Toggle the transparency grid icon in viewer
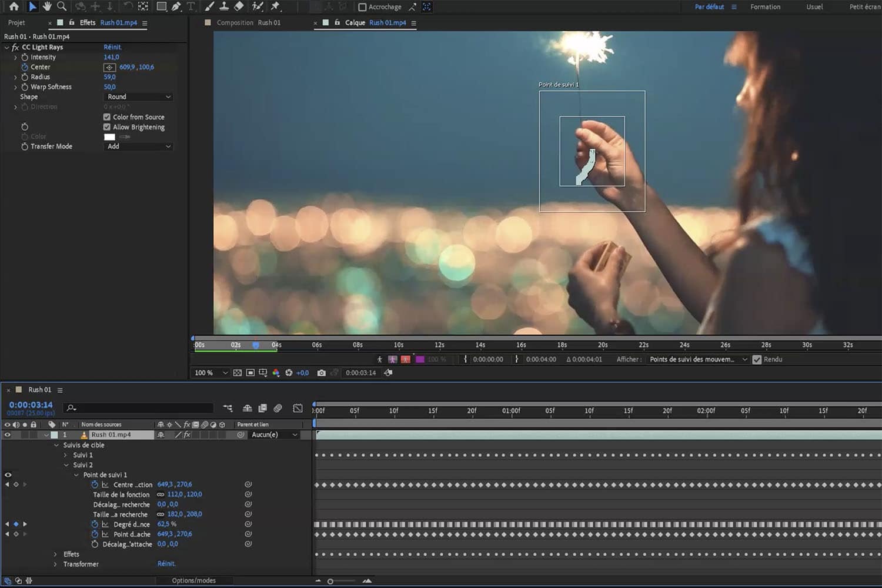Viewport: 882px width, 588px height. pyautogui.click(x=238, y=373)
